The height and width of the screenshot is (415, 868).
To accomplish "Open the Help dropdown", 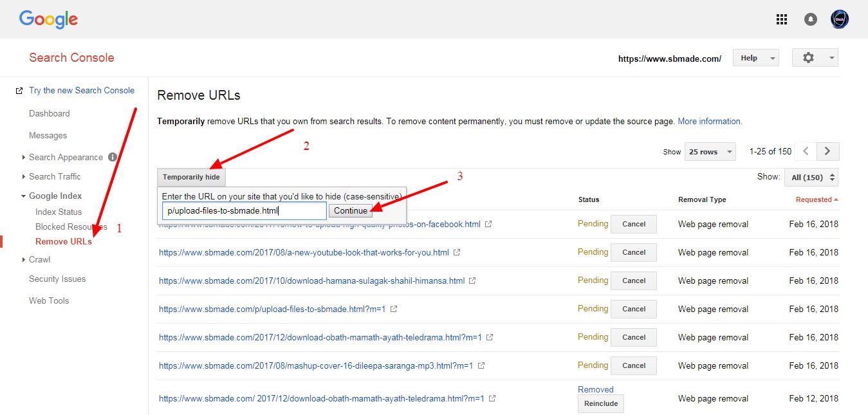I will click(x=755, y=57).
